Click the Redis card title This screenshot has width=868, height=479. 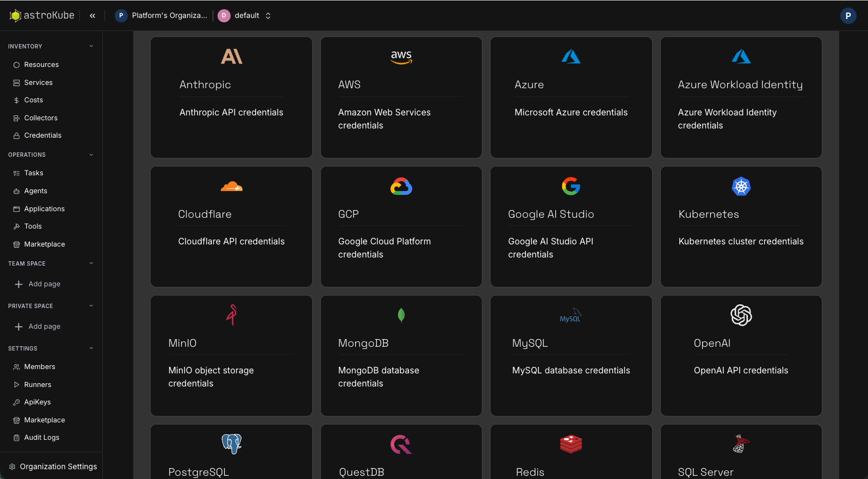[x=530, y=472]
